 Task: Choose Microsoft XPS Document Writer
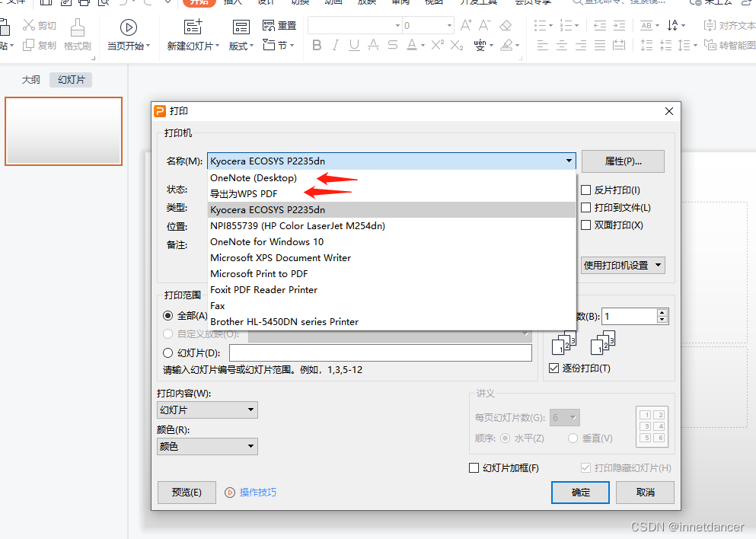coord(391,257)
